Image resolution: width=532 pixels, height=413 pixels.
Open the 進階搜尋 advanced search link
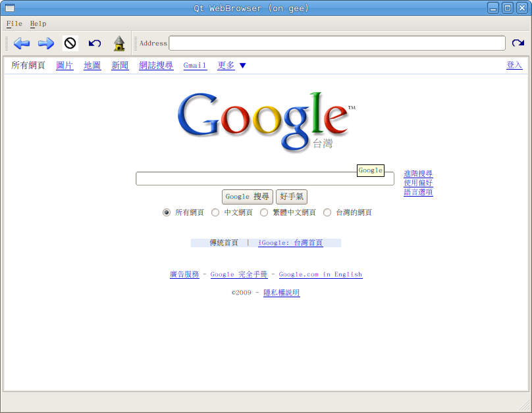coord(418,174)
